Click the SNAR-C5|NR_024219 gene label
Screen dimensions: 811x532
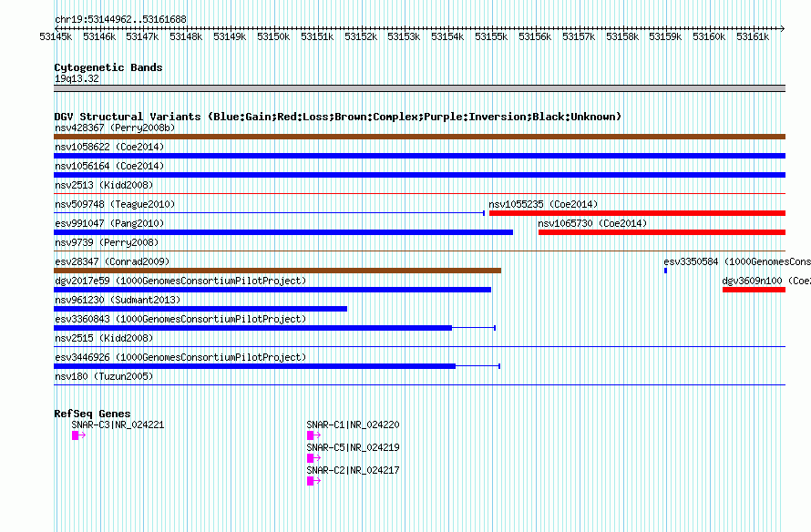tap(354, 447)
